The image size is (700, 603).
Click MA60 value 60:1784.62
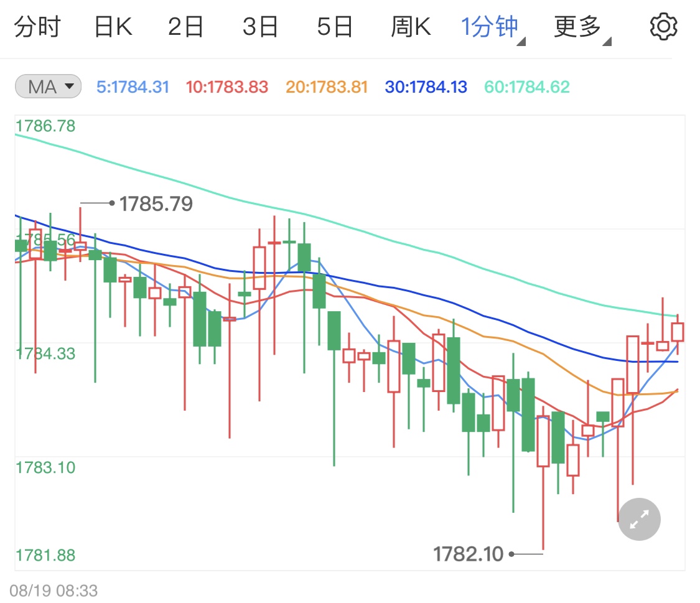pyautogui.click(x=527, y=86)
